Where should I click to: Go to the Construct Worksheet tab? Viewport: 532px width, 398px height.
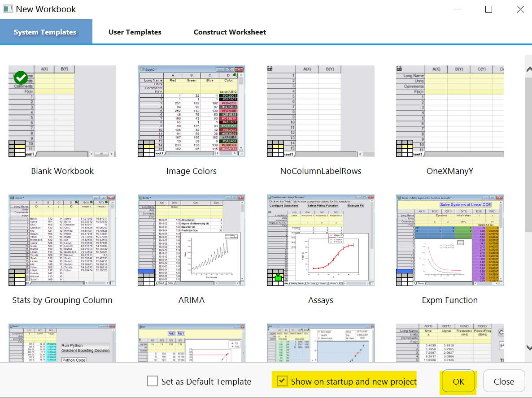[x=230, y=32]
